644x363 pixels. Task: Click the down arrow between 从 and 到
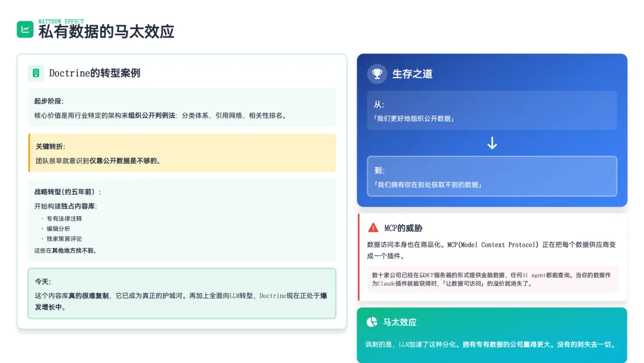492,143
